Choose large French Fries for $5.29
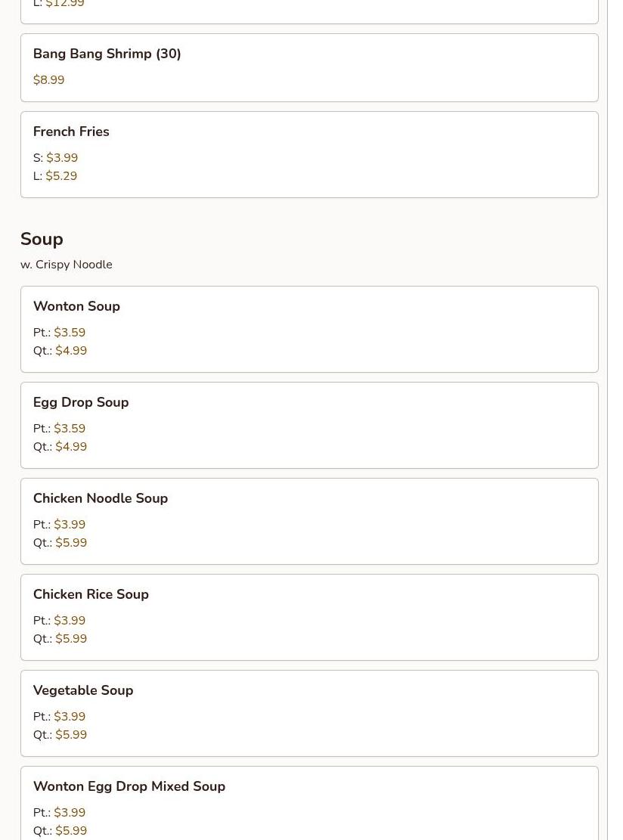The image size is (623, 840). click(60, 176)
